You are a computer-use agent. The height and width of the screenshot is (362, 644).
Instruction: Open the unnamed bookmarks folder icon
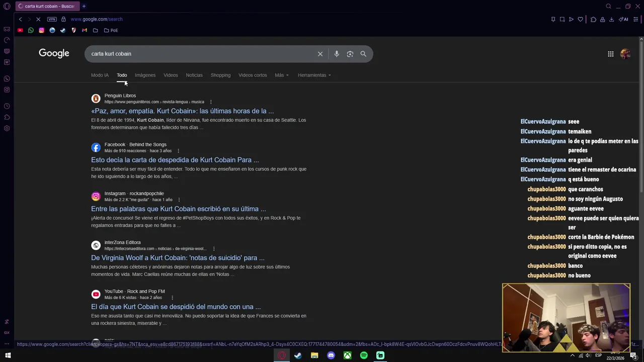[95, 30]
